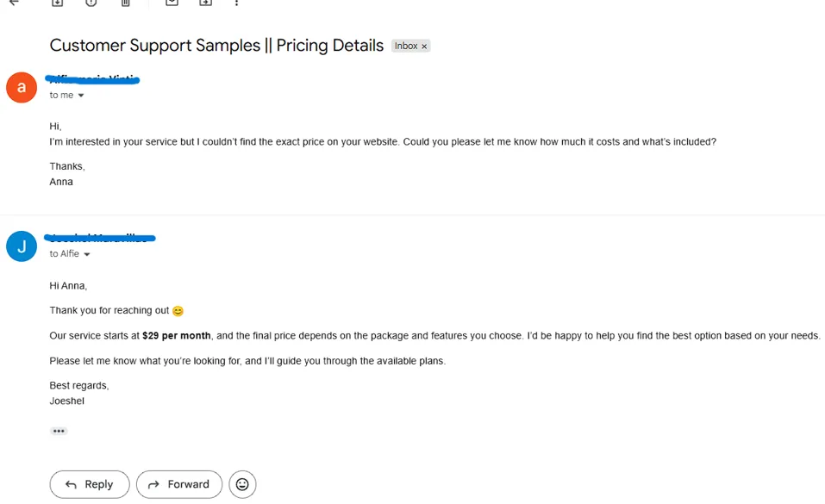Click the Forward button

179,484
